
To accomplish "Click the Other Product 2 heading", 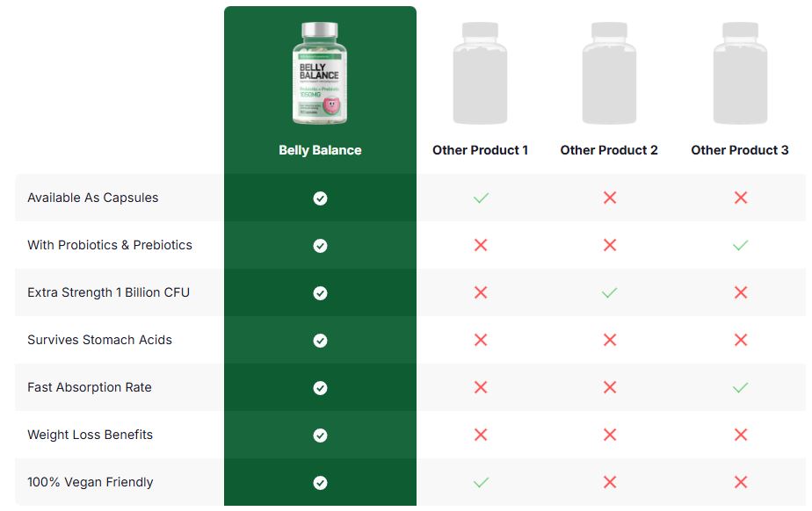I will (609, 150).
